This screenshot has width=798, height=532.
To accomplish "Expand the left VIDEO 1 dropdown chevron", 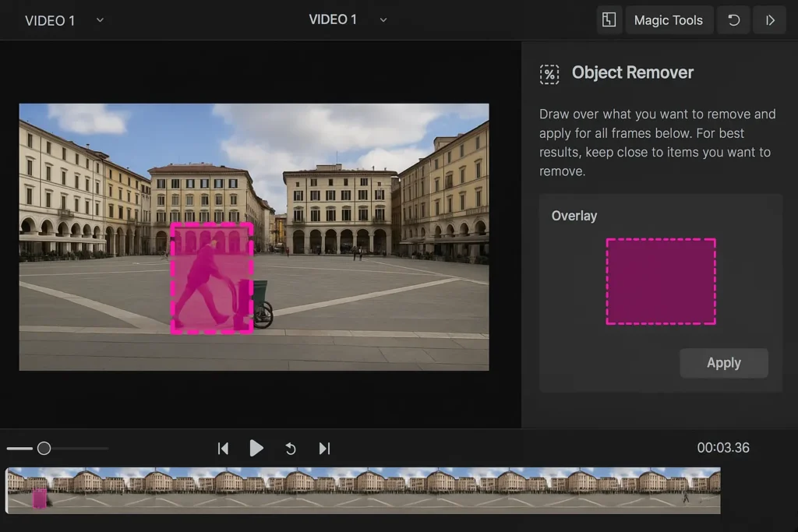I will pos(101,20).
